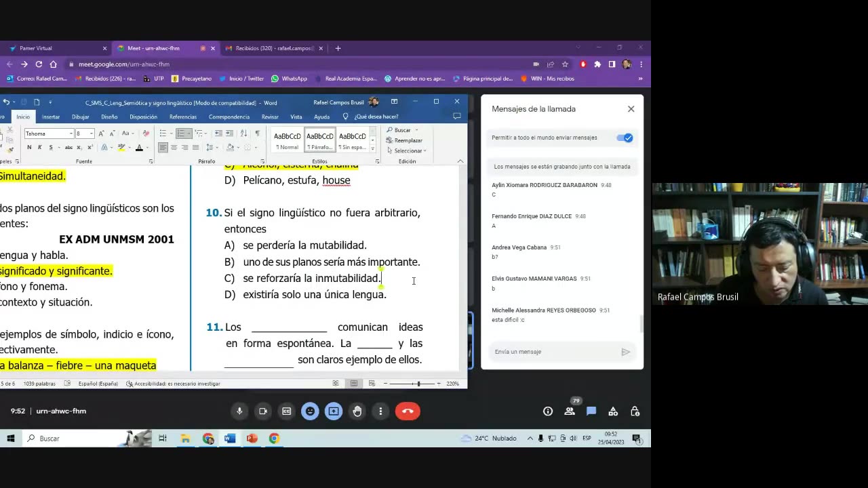
Task: Click the present screen button
Action: pyautogui.click(x=334, y=411)
